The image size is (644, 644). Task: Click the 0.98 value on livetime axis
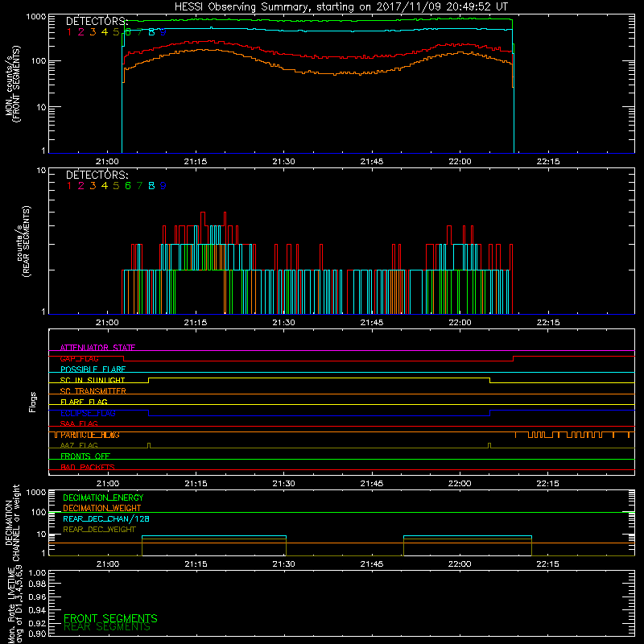click(37, 584)
